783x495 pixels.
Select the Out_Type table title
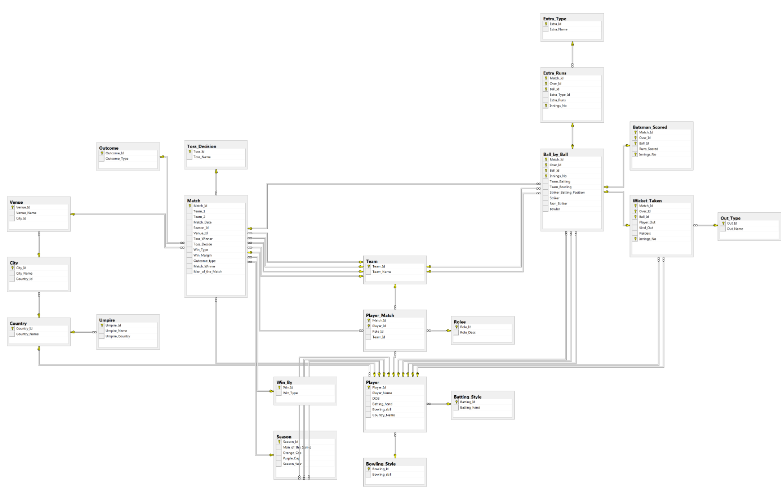point(731,218)
